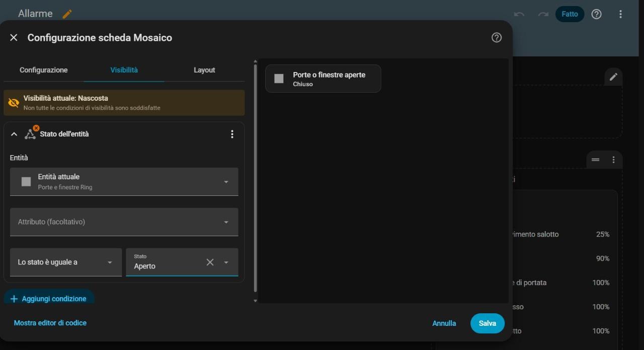Undo the last dashboard change
The height and width of the screenshot is (350, 644).
point(519,14)
